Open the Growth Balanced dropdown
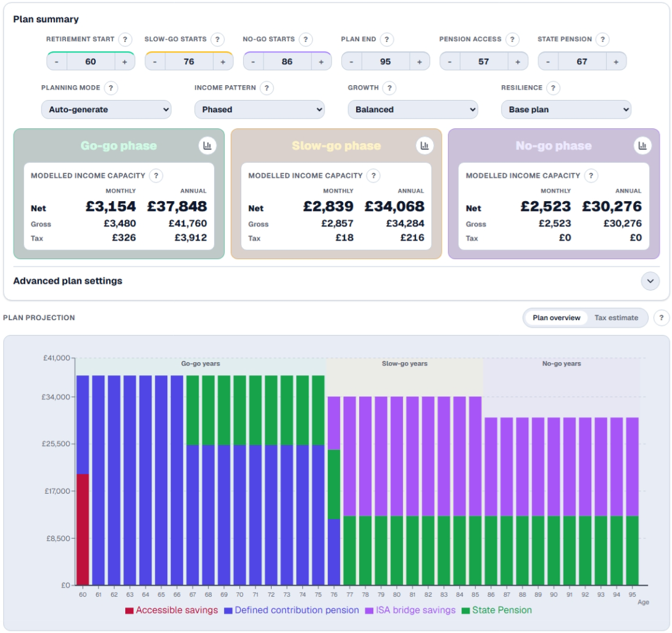 point(413,110)
